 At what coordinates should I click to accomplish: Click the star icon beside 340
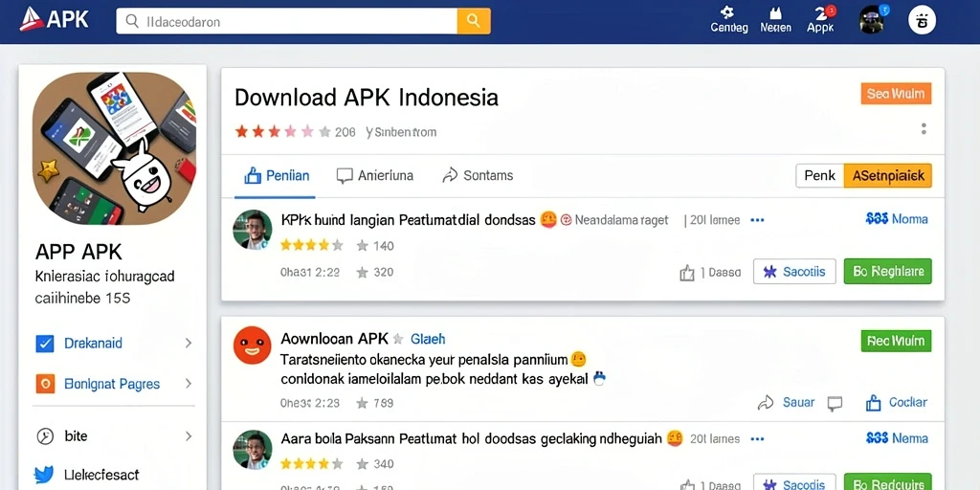point(362,464)
